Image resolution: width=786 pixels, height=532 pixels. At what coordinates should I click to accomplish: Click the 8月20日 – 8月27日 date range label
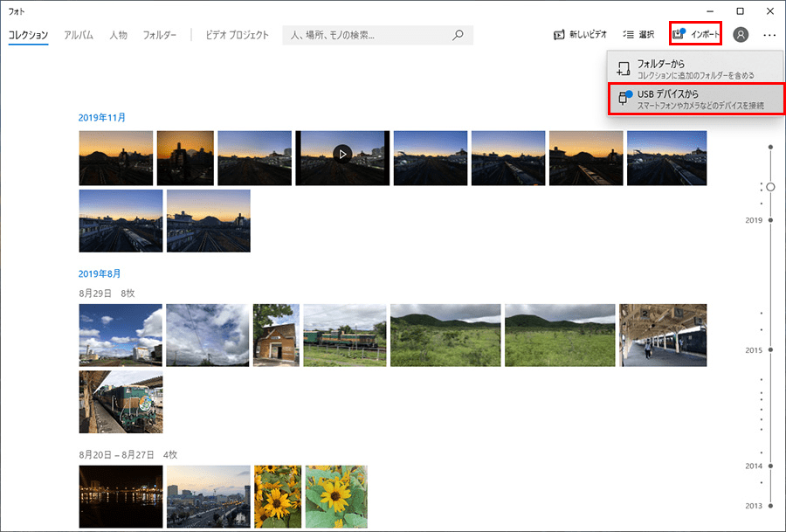point(116,455)
